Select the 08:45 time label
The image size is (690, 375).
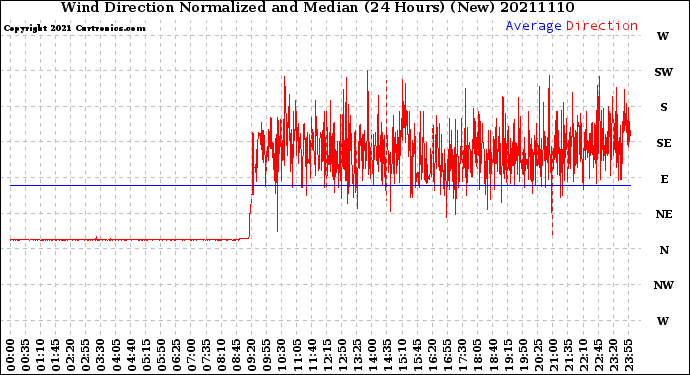click(237, 355)
